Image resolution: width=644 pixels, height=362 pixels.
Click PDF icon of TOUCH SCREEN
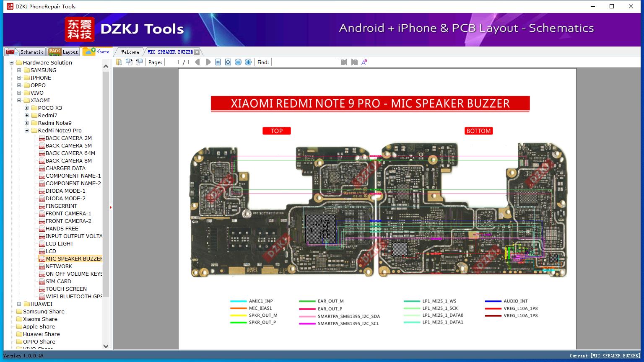pos(42,289)
